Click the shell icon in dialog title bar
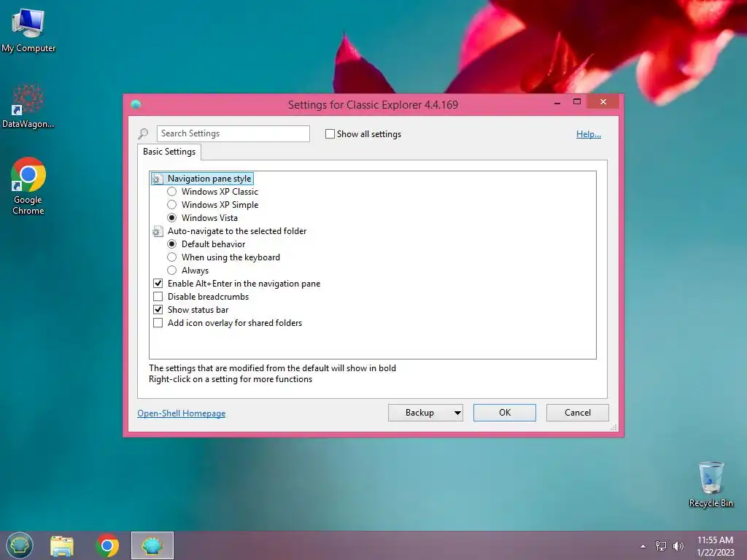Viewport: 747px width, 560px height. 136,104
